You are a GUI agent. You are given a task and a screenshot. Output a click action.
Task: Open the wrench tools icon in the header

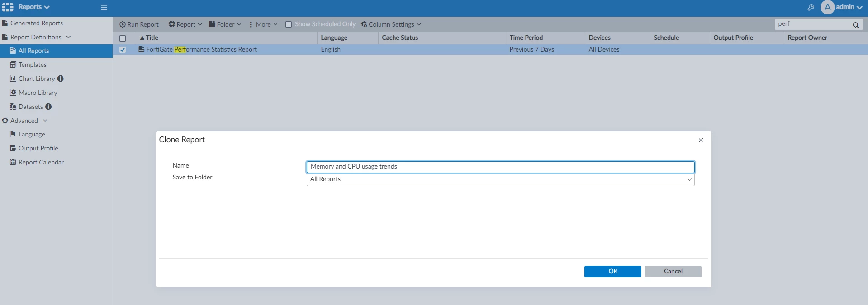point(811,7)
